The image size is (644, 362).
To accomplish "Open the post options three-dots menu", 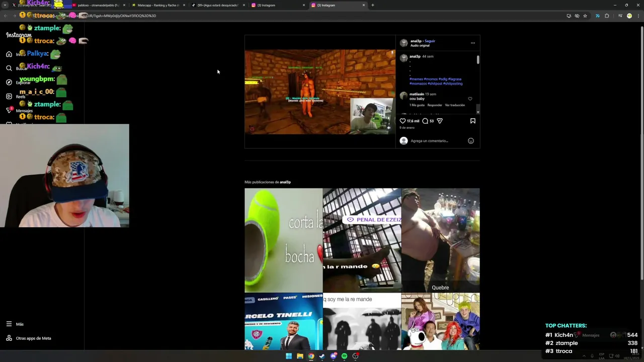I will 472,43.
